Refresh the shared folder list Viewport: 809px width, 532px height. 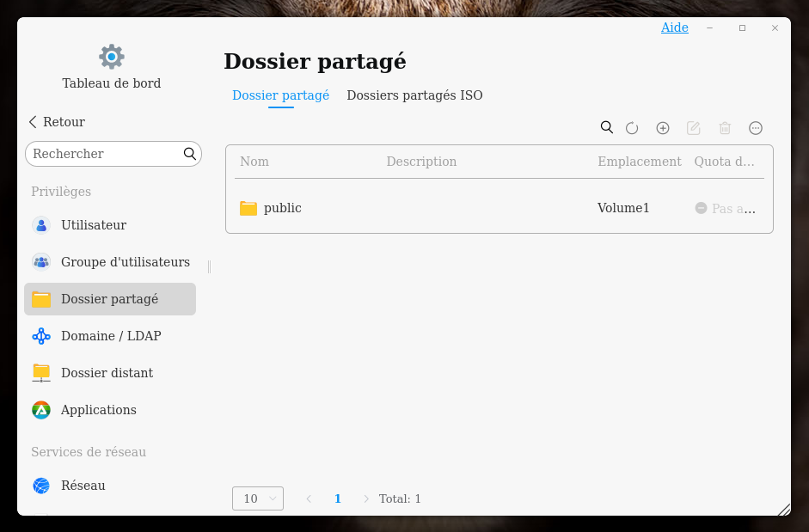[632, 128]
